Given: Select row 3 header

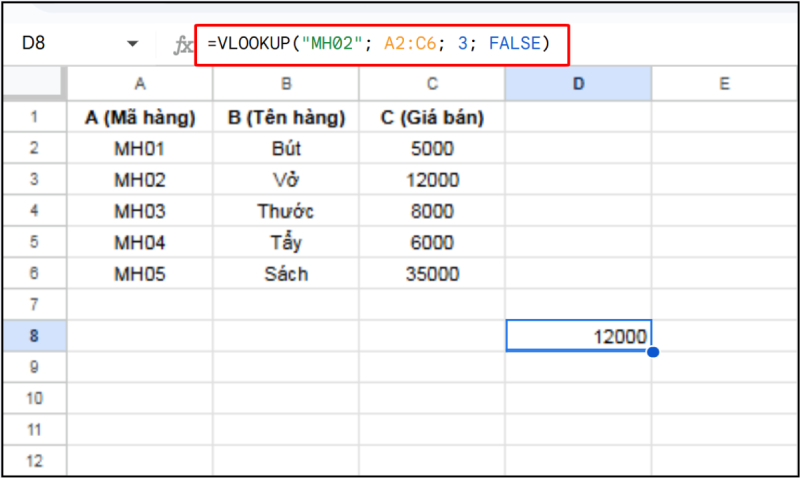Looking at the screenshot, I should coord(34,179).
